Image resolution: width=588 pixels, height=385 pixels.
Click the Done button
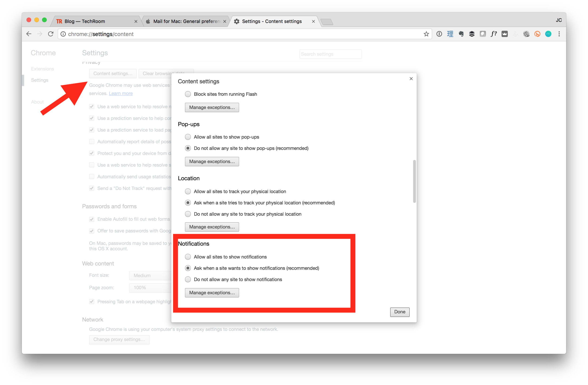tap(400, 312)
